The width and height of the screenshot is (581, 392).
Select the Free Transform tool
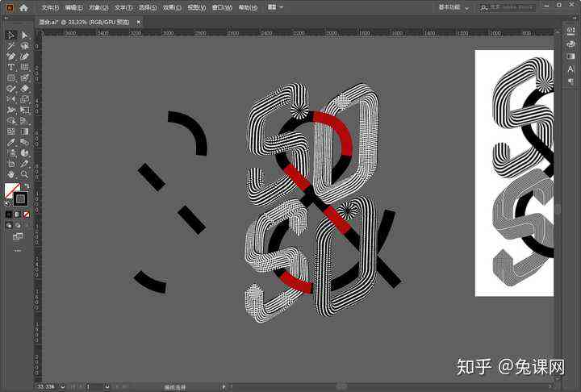click(x=24, y=110)
